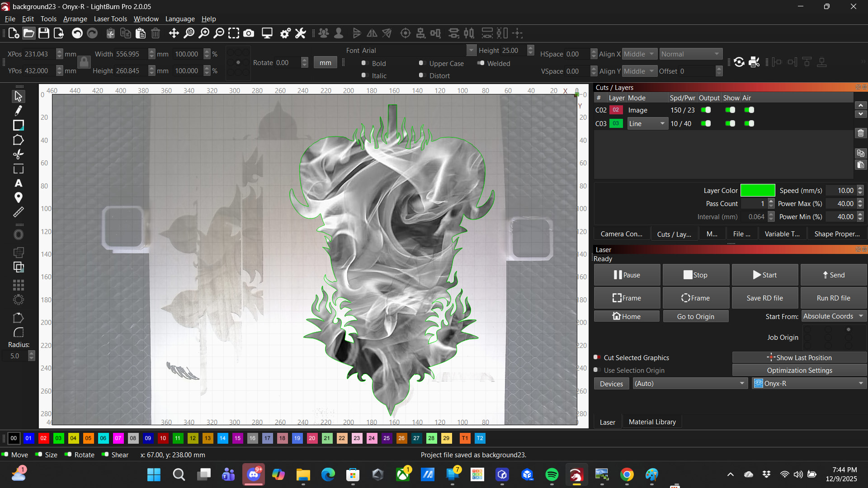Open the camera capture tool icon
The width and height of the screenshot is (868, 488).
(249, 33)
